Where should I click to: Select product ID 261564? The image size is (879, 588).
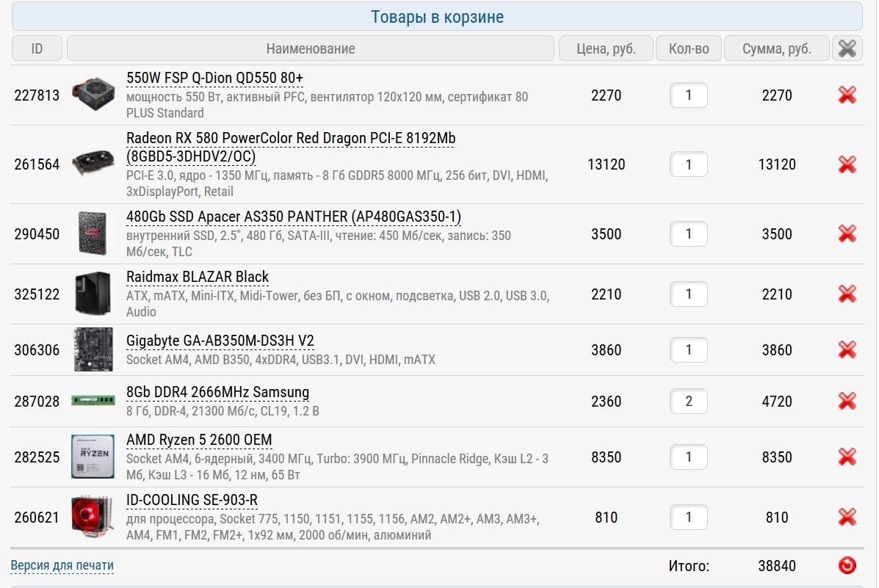click(37, 164)
